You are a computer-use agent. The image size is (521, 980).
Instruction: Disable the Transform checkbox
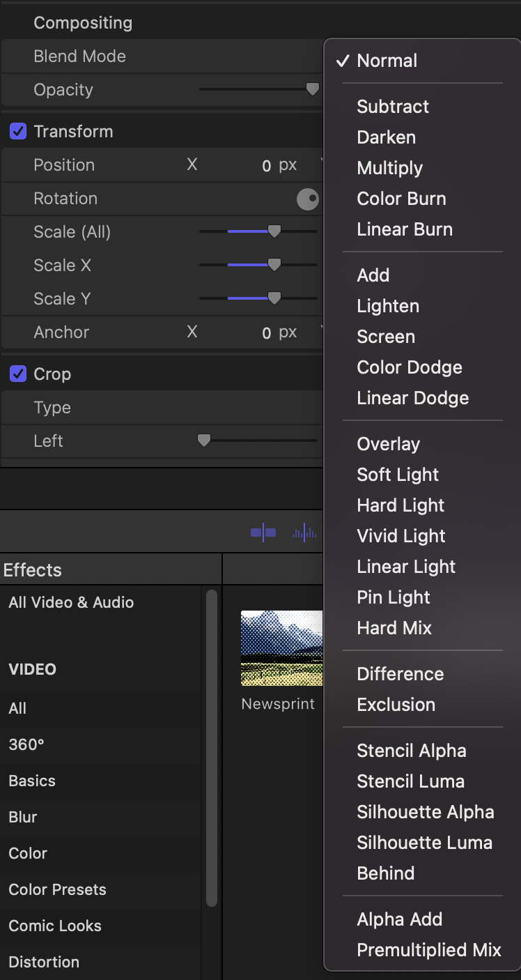click(17, 132)
